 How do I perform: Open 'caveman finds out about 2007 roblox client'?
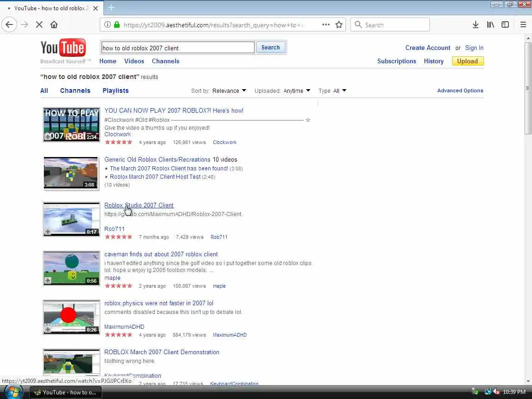[161, 254]
